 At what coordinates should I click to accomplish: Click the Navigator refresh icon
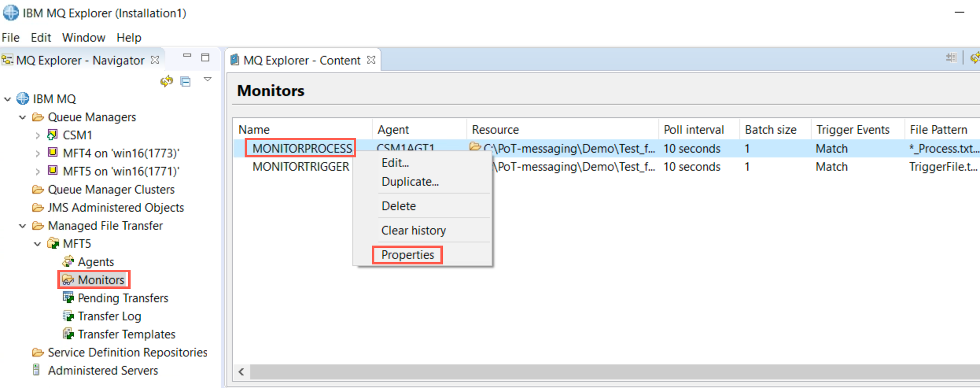coord(167,81)
